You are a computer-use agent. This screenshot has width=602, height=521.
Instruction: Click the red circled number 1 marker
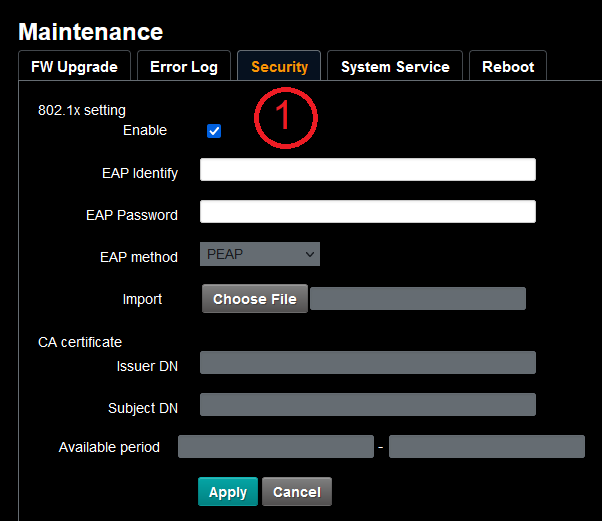tap(285, 117)
